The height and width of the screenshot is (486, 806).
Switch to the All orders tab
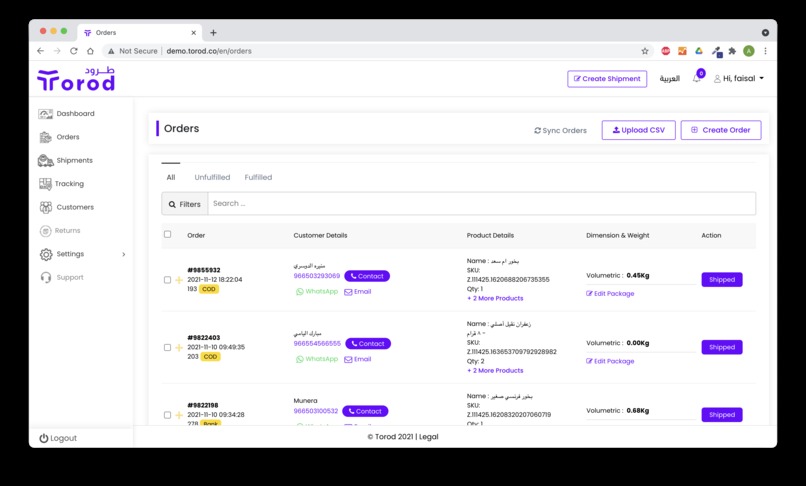click(171, 177)
